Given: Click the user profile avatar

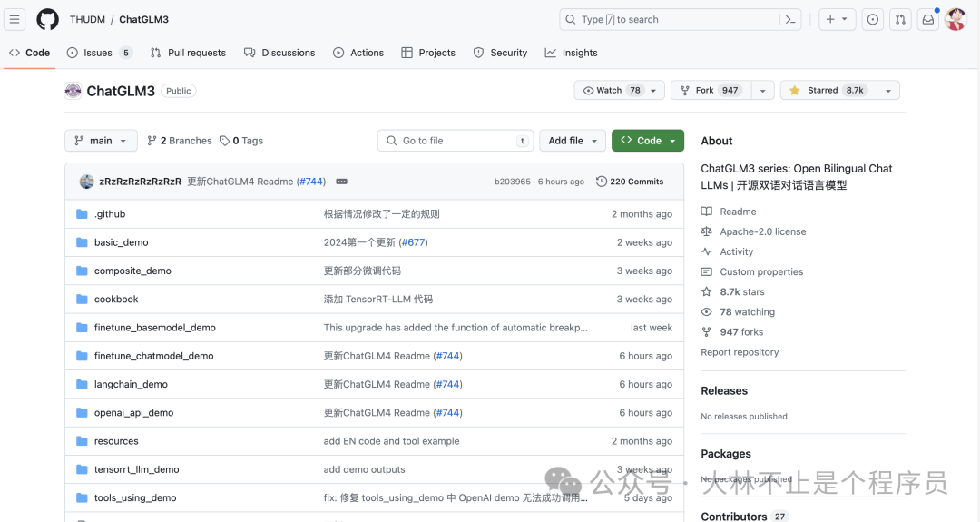Looking at the screenshot, I should click(955, 19).
